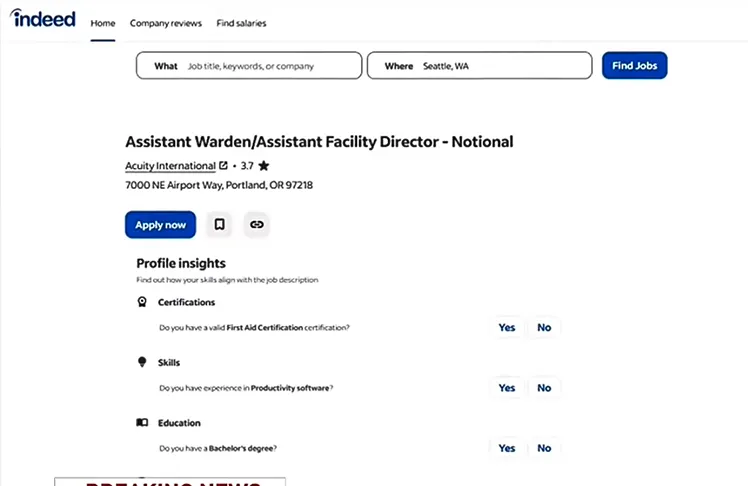
Task: Save job with bookmark icon
Action: (219, 225)
